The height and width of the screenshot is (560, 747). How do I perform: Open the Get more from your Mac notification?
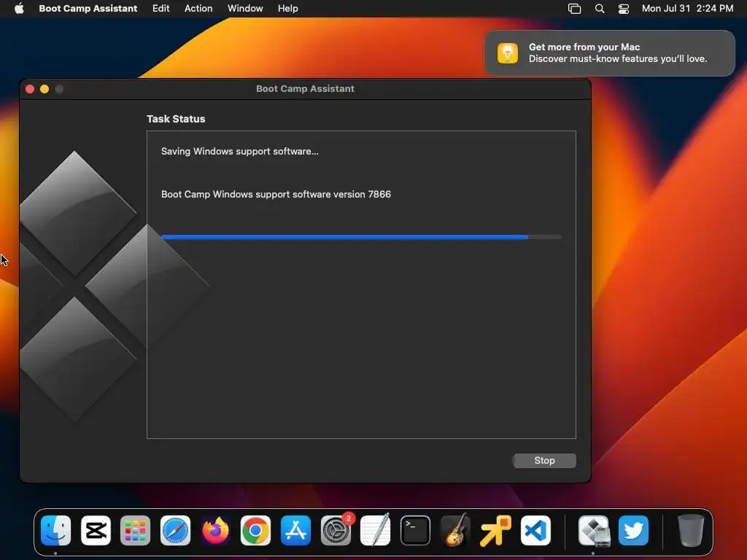[610, 52]
